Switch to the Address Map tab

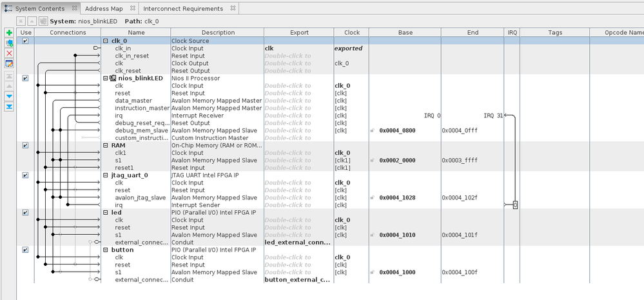(x=104, y=8)
